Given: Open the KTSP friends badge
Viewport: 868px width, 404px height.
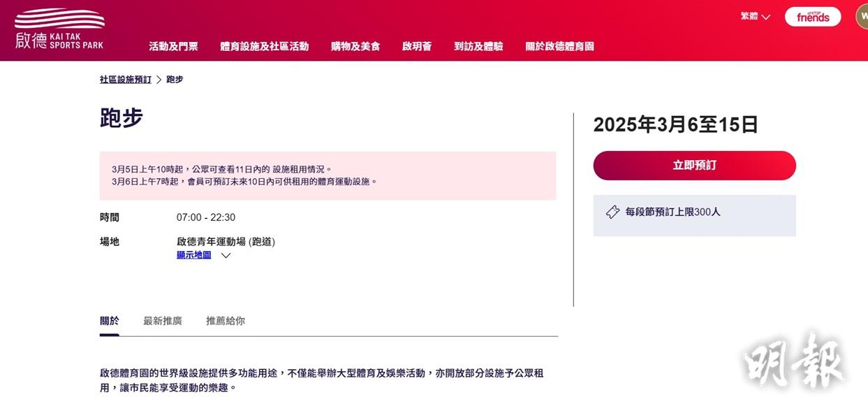Looking at the screenshot, I should [813, 17].
